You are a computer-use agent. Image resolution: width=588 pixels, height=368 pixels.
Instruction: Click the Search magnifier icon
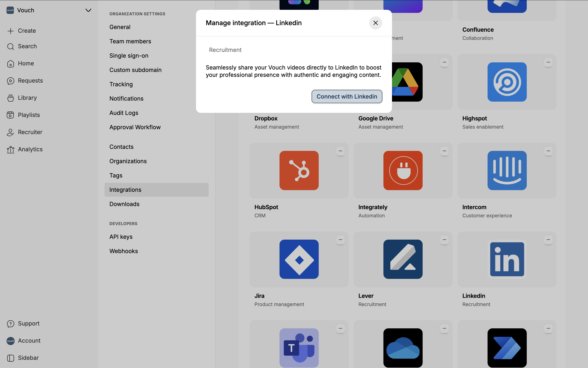click(10, 46)
